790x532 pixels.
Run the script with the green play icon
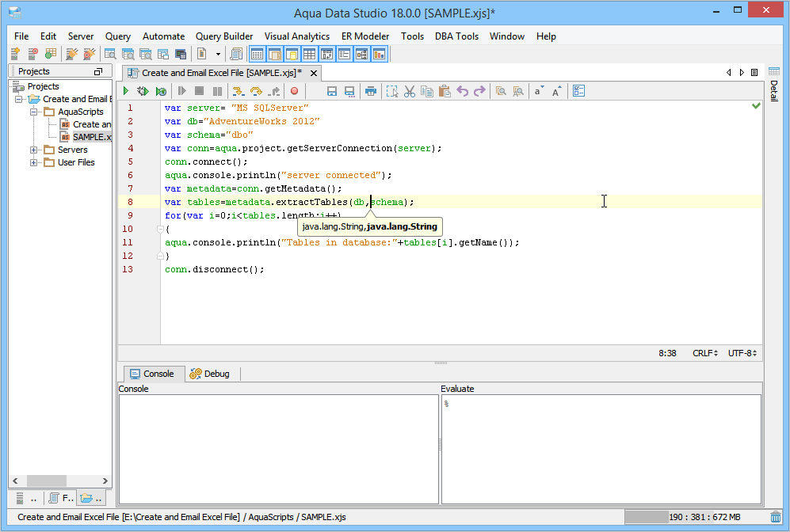(126, 92)
